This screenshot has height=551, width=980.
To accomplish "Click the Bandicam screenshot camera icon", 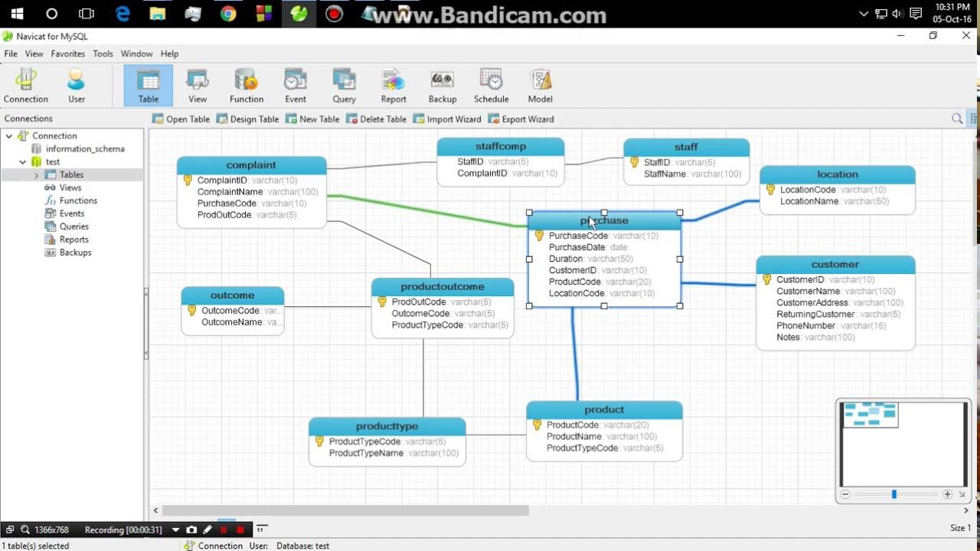I will (191, 530).
